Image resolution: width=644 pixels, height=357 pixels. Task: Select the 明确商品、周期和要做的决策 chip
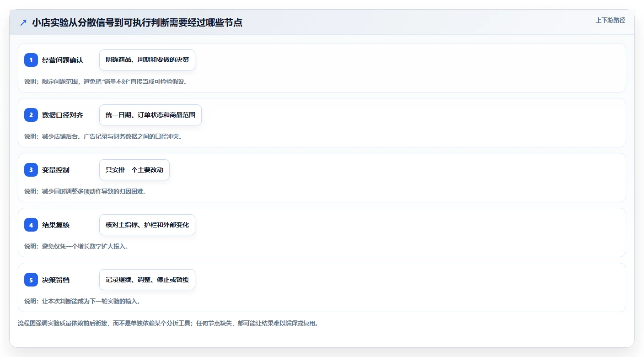click(x=147, y=60)
